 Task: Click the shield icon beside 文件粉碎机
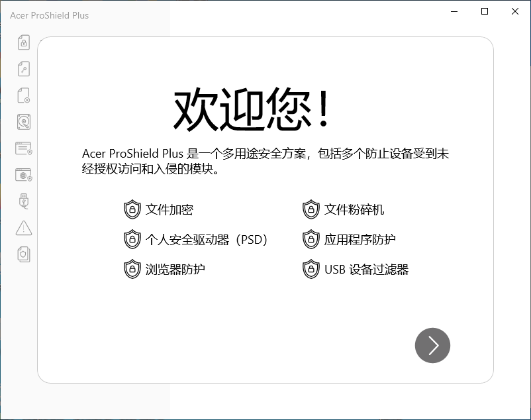[311, 209]
